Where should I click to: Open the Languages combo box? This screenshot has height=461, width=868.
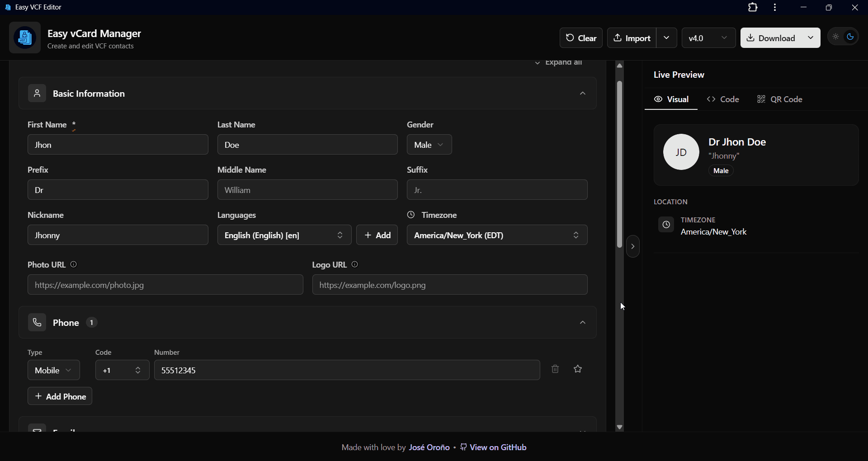(284, 235)
